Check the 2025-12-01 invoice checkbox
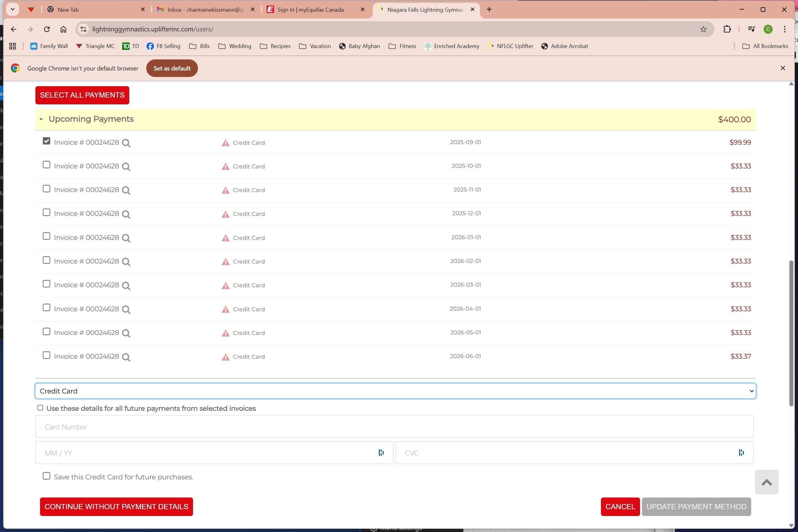This screenshot has height=532, width=798. click(46, 212)
